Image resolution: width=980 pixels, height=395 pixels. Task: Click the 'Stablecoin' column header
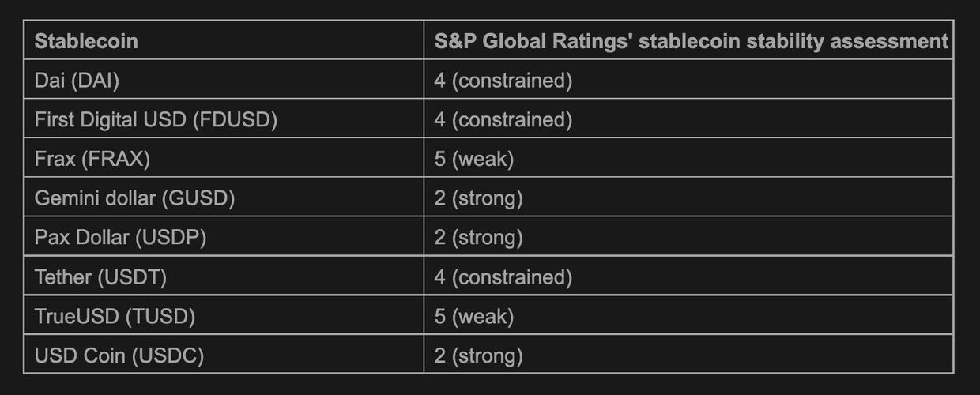point(86,41)
